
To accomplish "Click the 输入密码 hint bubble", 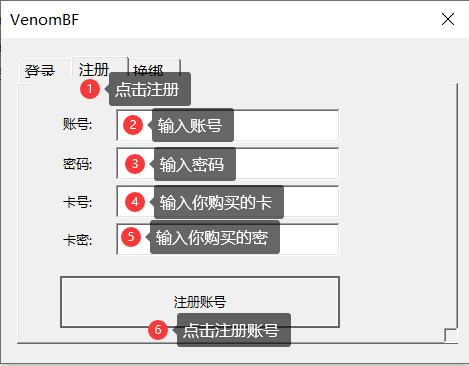I will (x=195, y=164).
